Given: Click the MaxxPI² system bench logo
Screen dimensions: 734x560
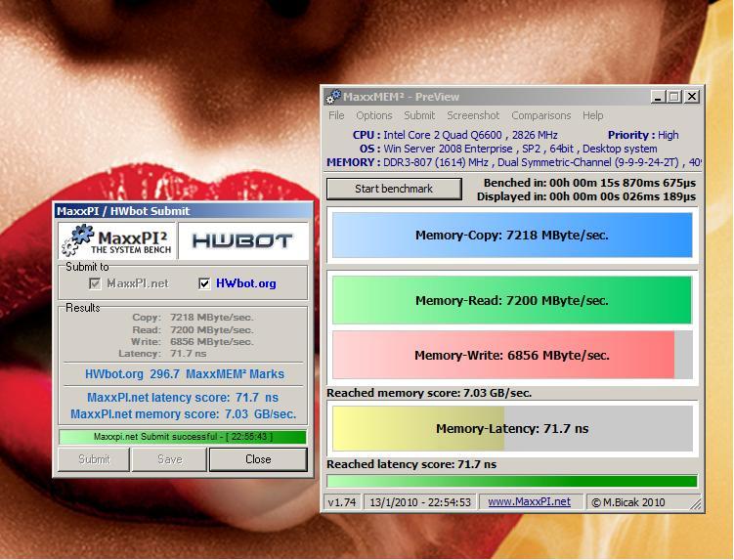Looking at the screenshot, I should 117,240.
